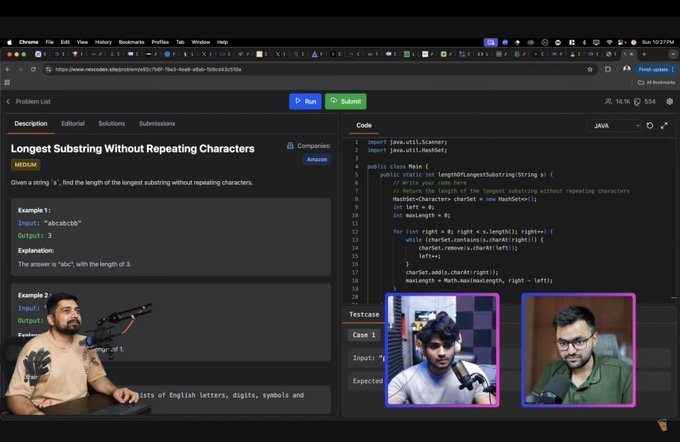
Task: Click the problem title heading
Action: pos(133,149)
